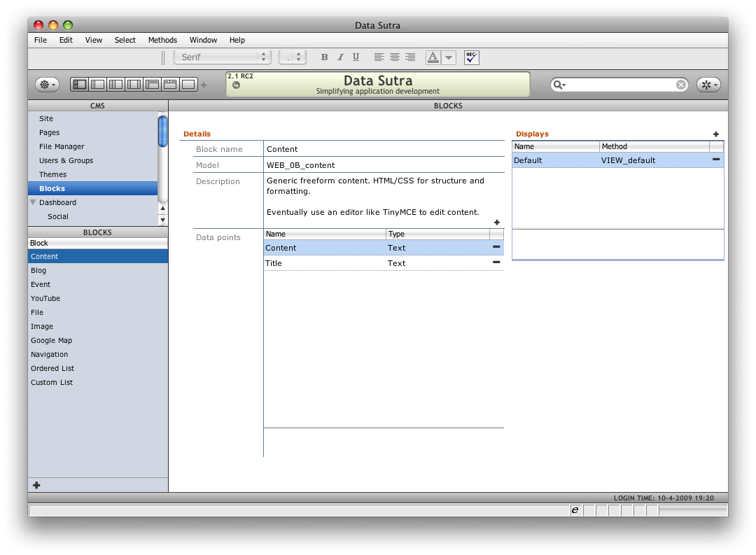Add a new block with bottom plus

coord(36,485)
